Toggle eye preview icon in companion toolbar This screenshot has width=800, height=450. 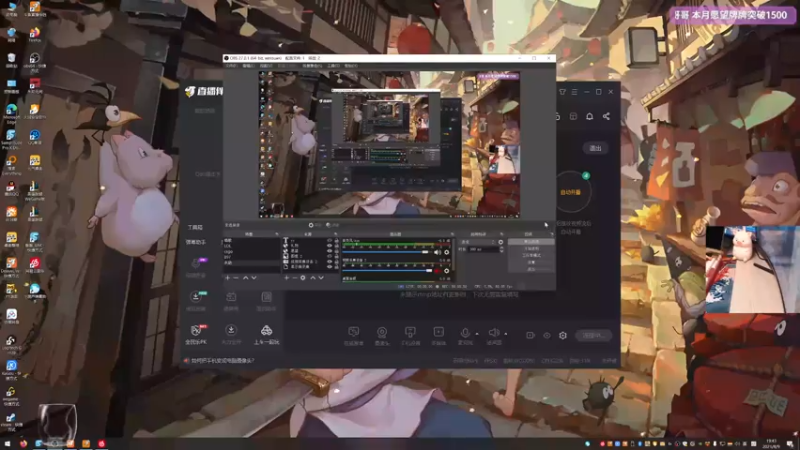546,335
